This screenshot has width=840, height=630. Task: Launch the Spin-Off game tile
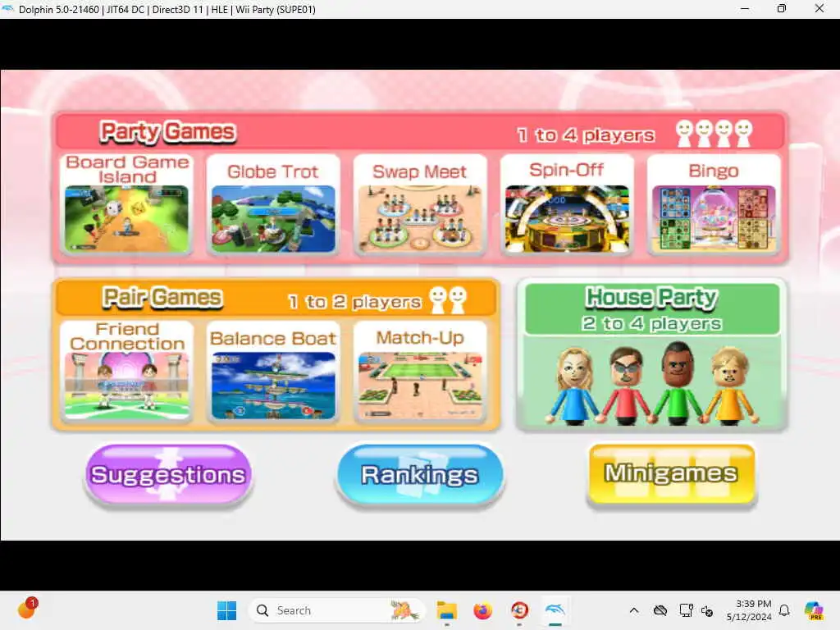coord(567,204)
